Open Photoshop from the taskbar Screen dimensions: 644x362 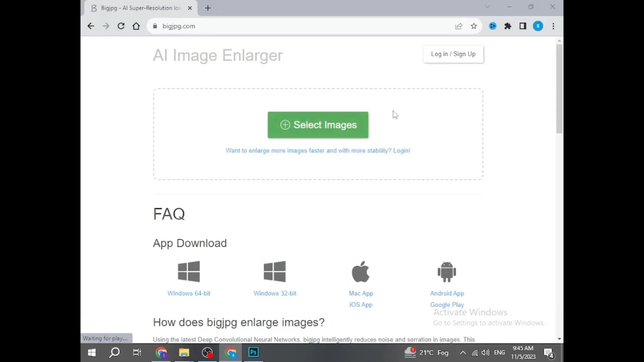pos(254,353)
